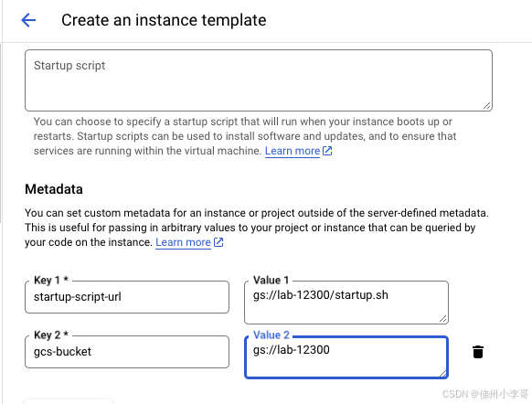Image resolution: width=532 pixels, height=404 pixels.
Task: Focus the Startup script text area
Action: coord(259,80)
